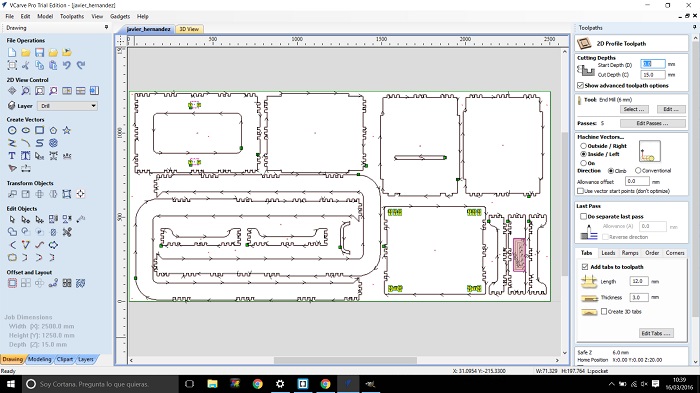Click the horizontal scrollbar thumb under the drawing canvas
Screen dimensions: 700x393
pos(345,360)
